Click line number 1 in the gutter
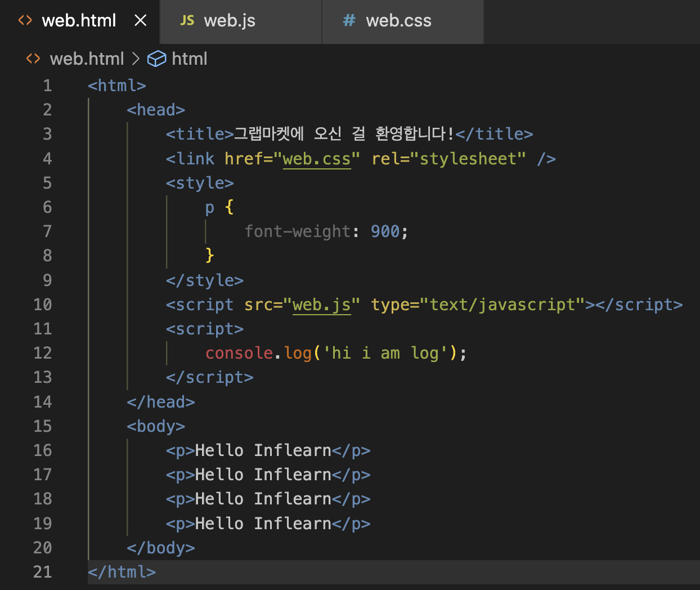 pyautogui.click(x=47, y=86)
